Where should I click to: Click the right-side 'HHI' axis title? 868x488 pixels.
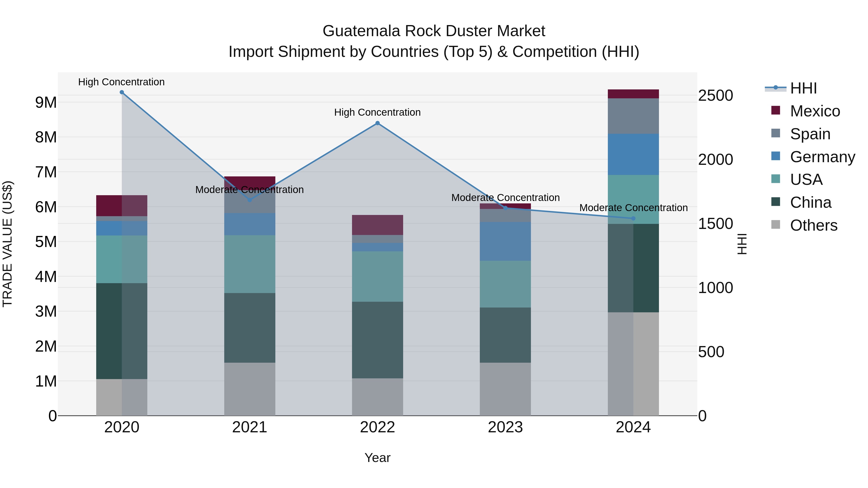742,244
